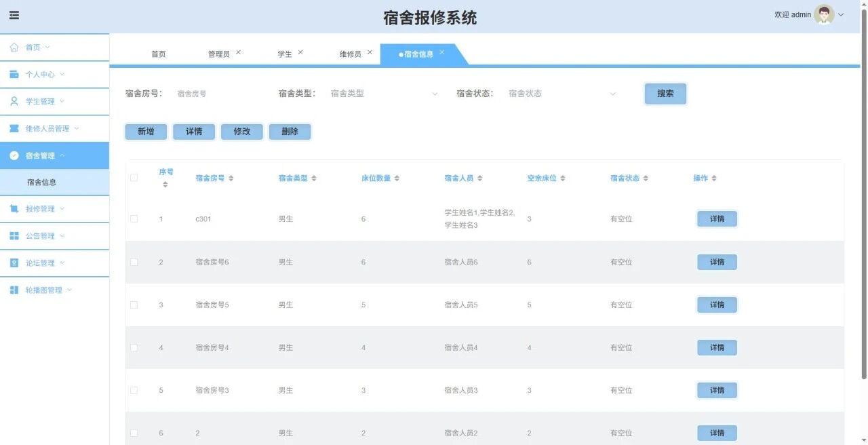The image size is (868, 445).
Task: Check the checkbox for row c301
Action: 134,219
